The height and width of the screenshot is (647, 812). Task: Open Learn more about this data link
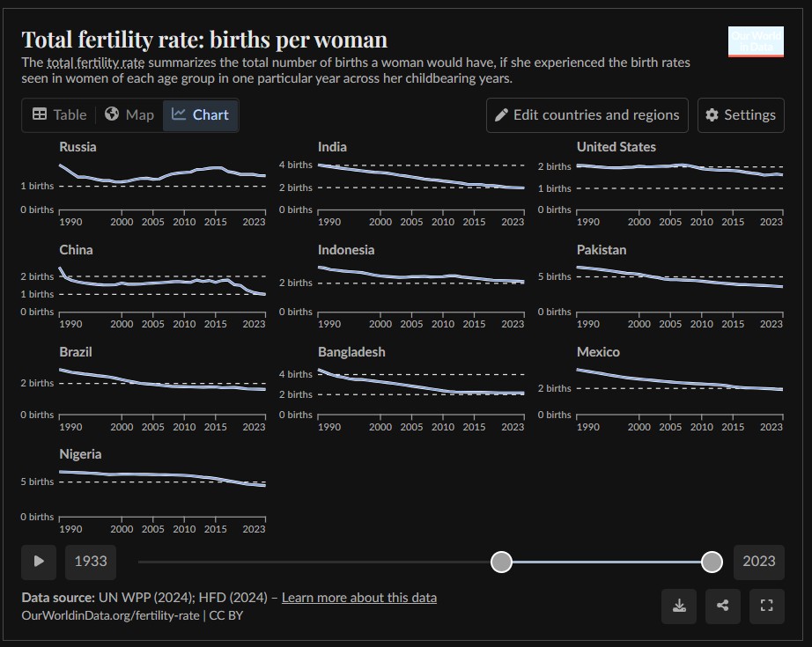coord(358,598)
